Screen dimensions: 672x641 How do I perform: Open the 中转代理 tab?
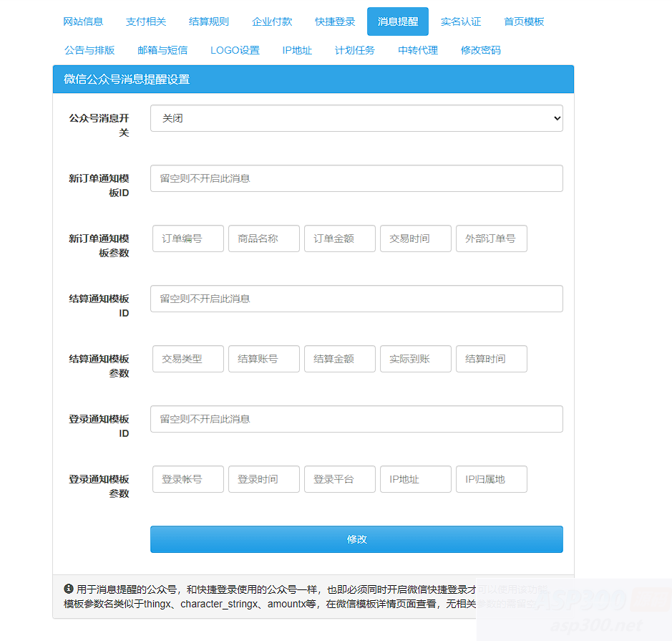(x=417, y=50)
